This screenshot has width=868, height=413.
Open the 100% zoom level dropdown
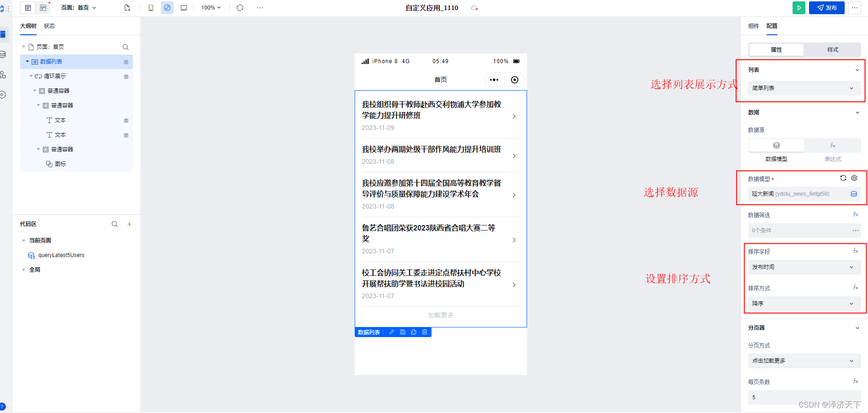tap(211, 8)
